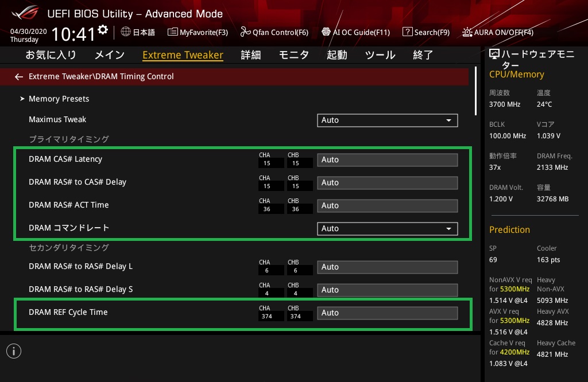Image resolution: width=588 pixels, height=382 pixels.
Task: Click the 2133 MHz DRAM Freq. value
Action: coord(552,167)
